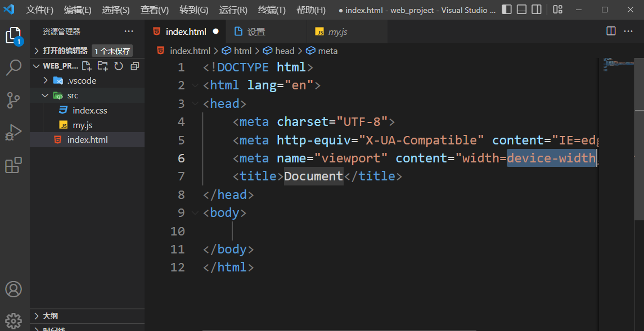
Task: Switch to the 设置 tab
Action: (x=266, y=31)
